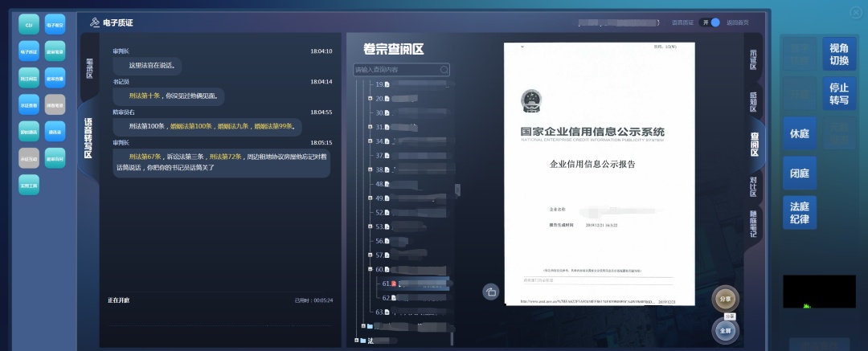This screenshot has height=351, width=868.
Task: Expand tree item 34
Action: tap(371, 141)
